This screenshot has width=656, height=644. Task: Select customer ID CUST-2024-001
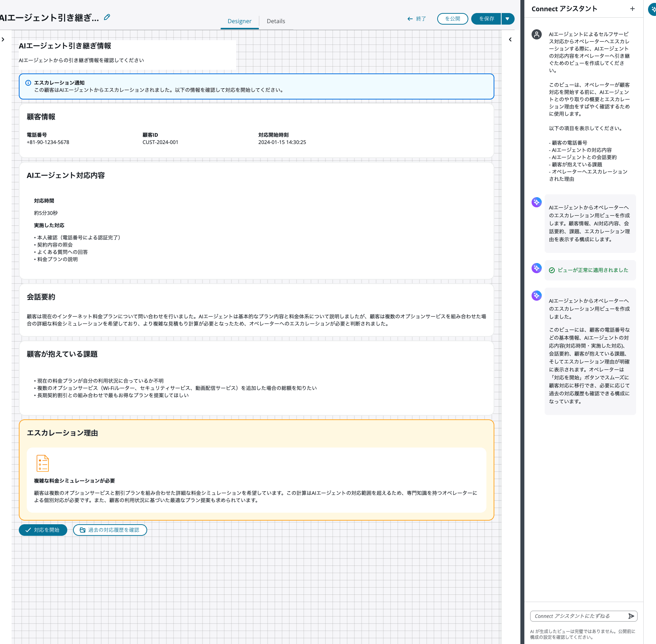pyautogui.click(x=161, y=142)
